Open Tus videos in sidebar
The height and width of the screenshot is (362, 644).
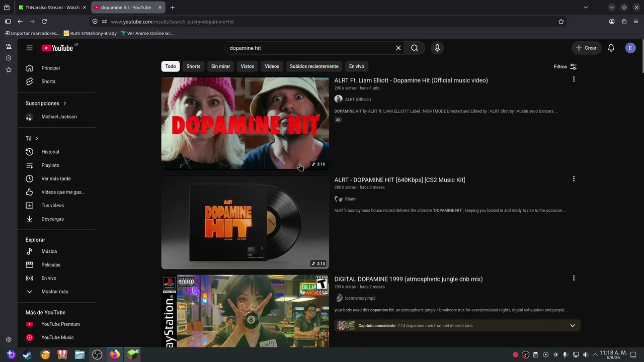click(x=56, y=206)
